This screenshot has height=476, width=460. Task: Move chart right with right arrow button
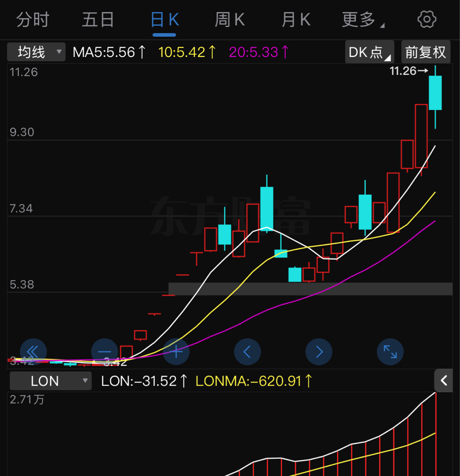coord(319,352)
